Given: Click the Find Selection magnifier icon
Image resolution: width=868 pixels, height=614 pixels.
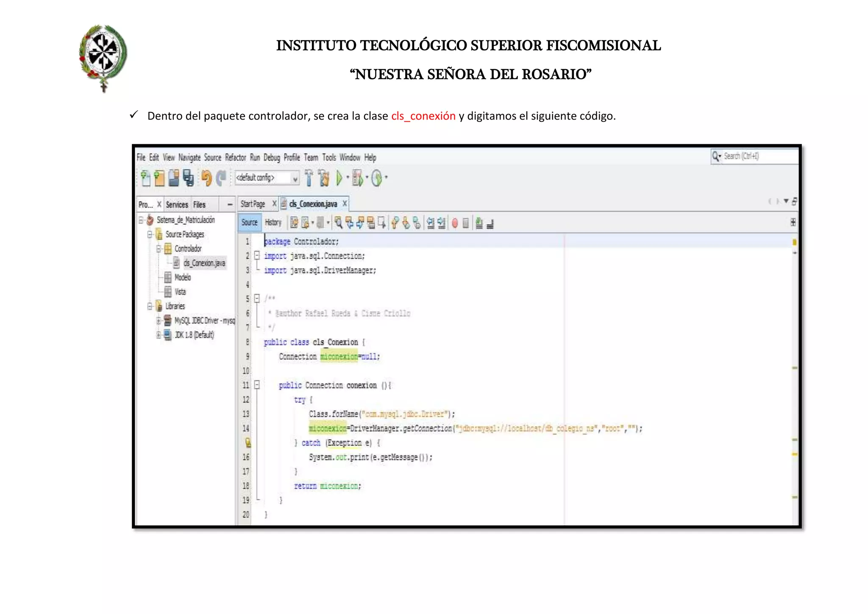Looking at the screenshot, I should point(338,223).
